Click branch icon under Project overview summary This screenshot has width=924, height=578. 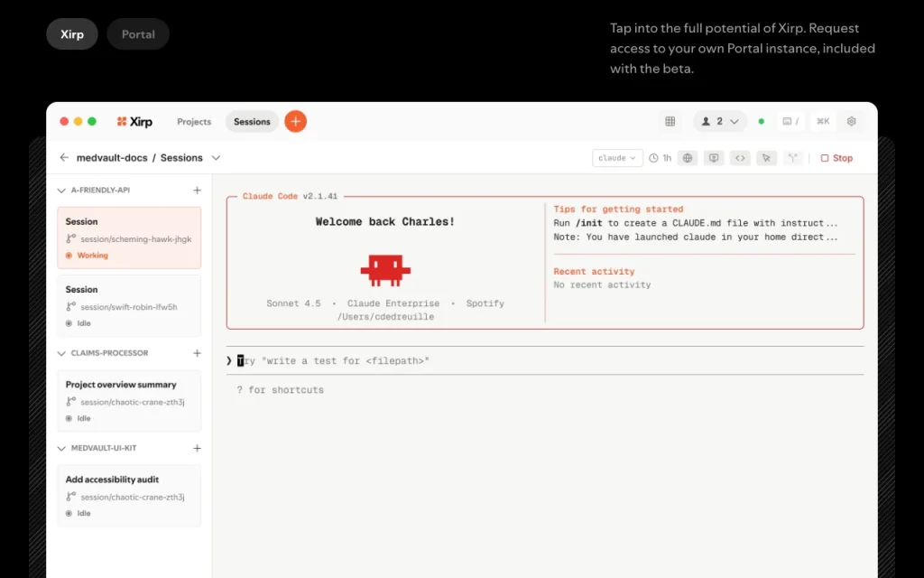pos(70,401)
